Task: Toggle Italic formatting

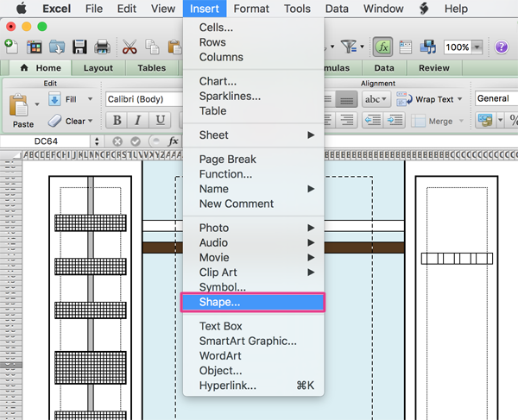Action: click(x=138, y=120)
